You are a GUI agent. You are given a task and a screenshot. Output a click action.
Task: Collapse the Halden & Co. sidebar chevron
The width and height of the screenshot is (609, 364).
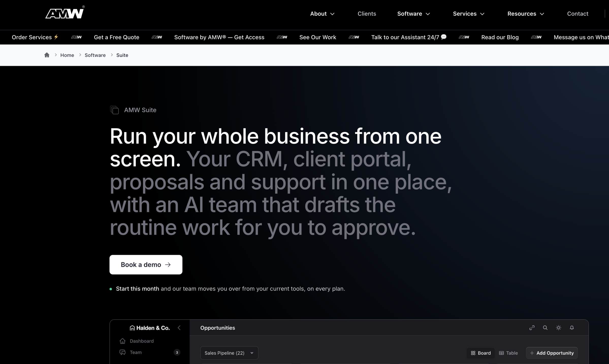pyautogui.click(x=179, y=328)
